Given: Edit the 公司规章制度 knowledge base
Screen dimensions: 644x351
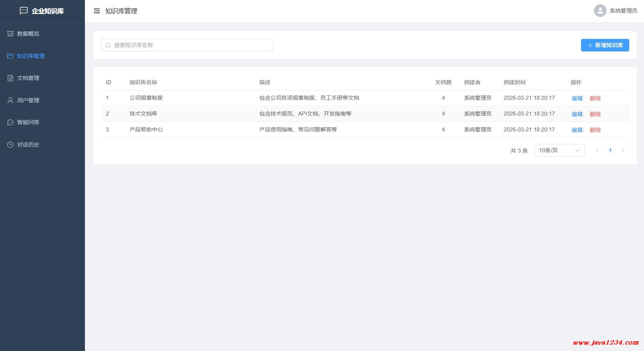Looking at the screenshot, I should (x=577, y=98).
